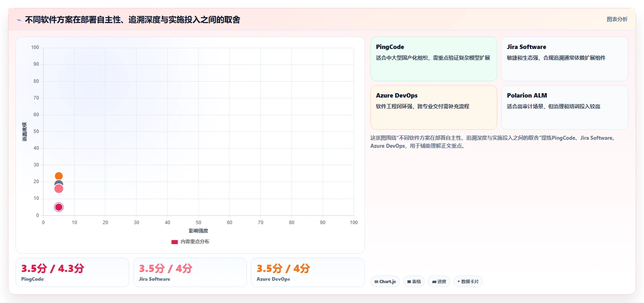
Task: Select the Azure DevOps 3.5分 / 4分 score card
Action: (x=307, y=272)
